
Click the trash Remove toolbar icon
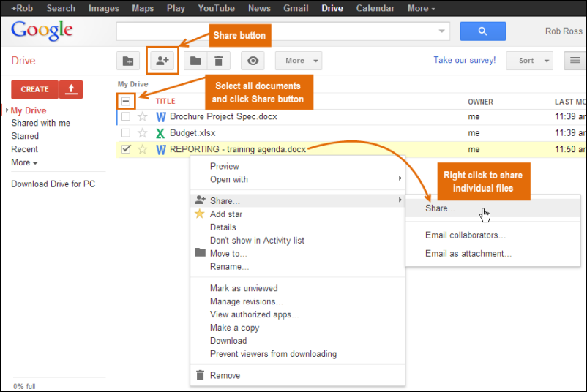tap(219, 61)
